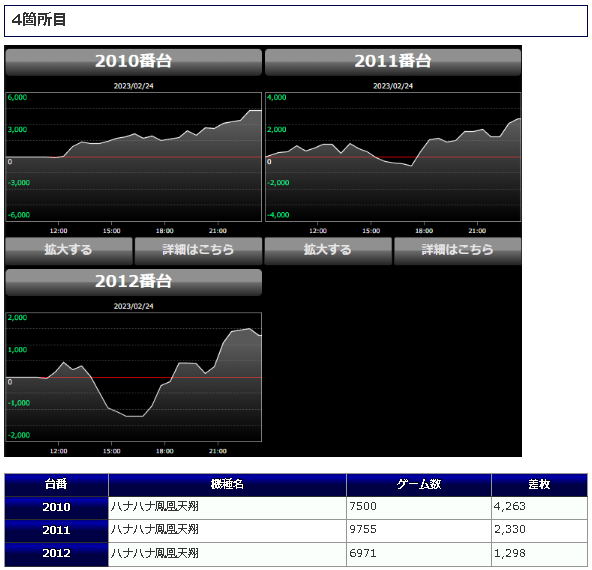Click 詳細はこちら under the 2010 graph
Viewport: 592px width, 570px height.
[x=198, y=251]
